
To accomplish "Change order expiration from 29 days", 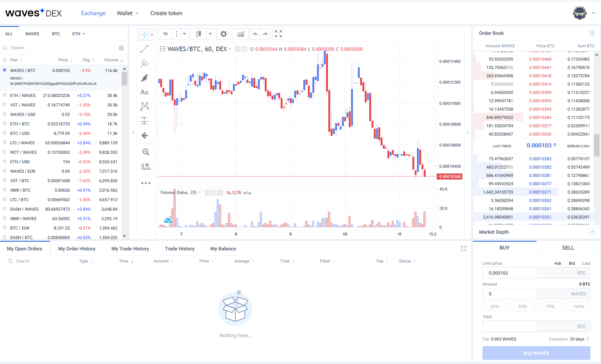I will [579, 339].
